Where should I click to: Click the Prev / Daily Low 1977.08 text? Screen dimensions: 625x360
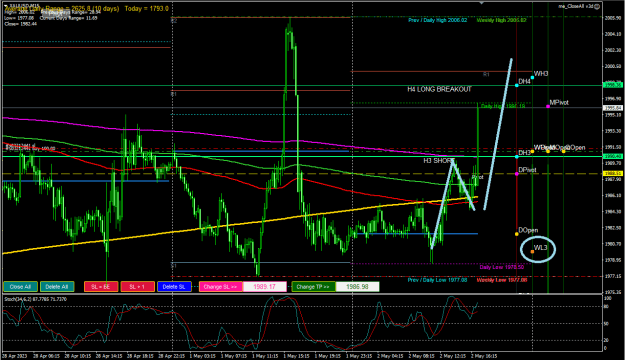point(437,280)
